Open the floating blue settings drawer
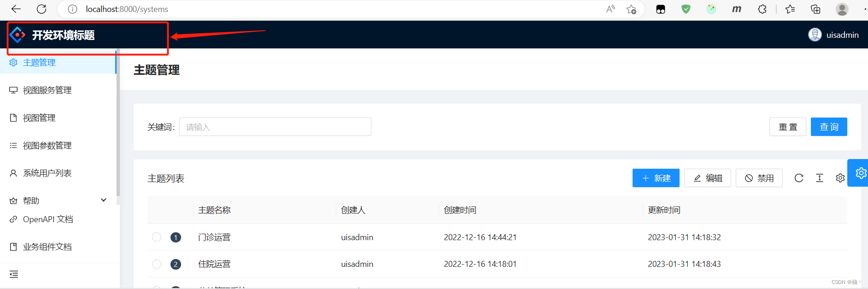868x289 pixels. click(858, 173)
